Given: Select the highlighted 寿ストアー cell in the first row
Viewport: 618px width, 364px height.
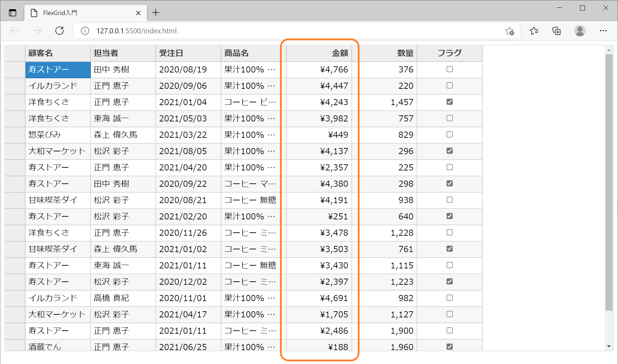Looking at the screenshot, I should pyautogui.click(x=58, y=70).
